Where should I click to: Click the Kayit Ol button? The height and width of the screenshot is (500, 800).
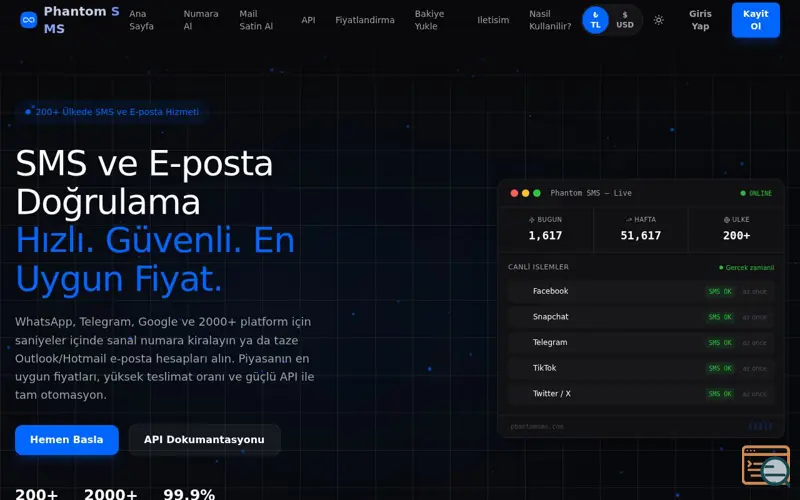pos(756,20)
